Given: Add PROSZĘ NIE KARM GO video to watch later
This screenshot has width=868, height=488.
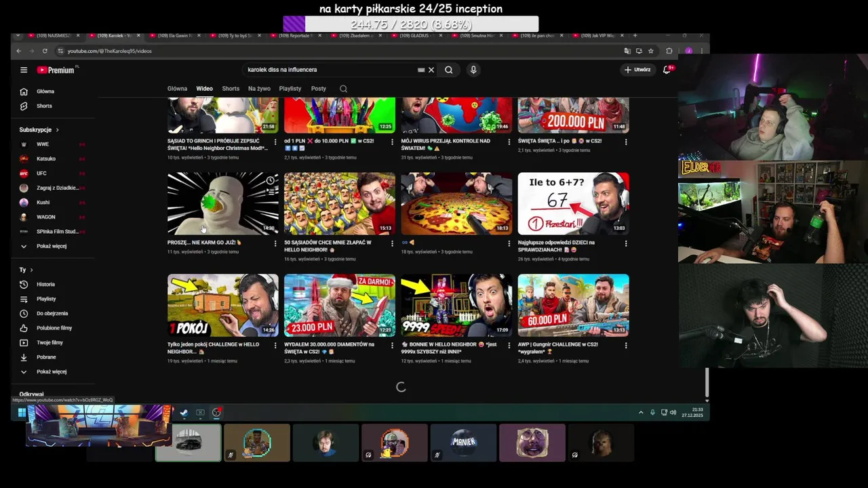Looking at the screenshot, I should pos(271,180).
